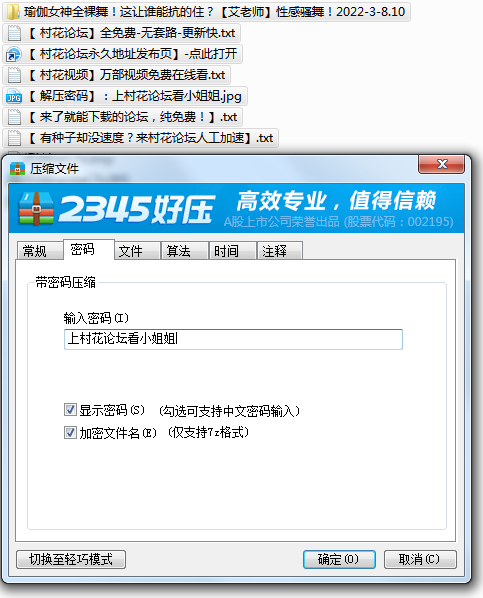Switch to the 算法 tab

185,251
